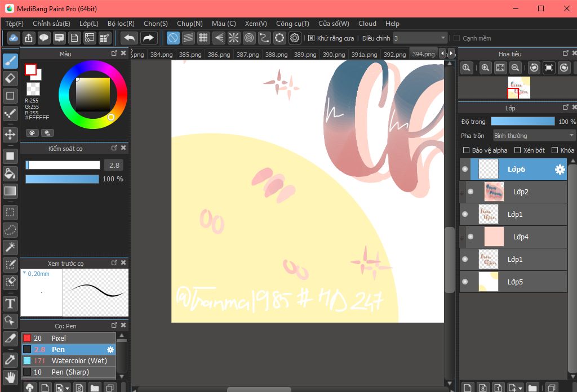This screenshot has height=392, width=577.
Task: Select the Pixel brush
Action: click(x=68, y=338)
